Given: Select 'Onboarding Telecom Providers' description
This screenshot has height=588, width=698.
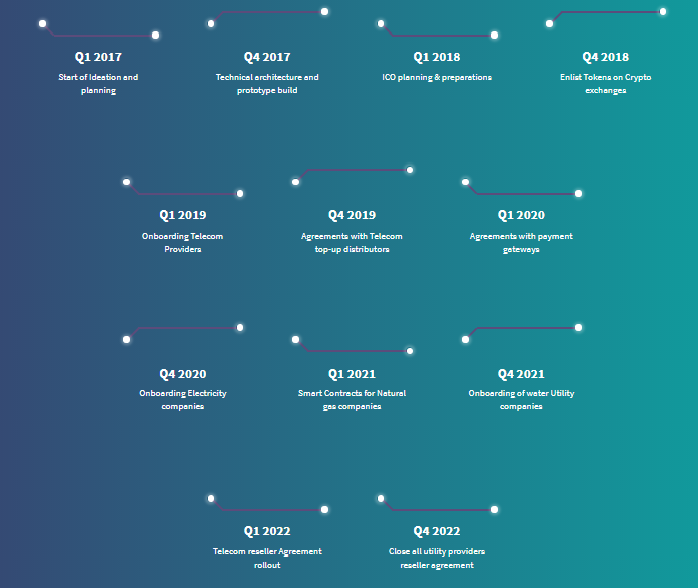Looking at the screenshot, I should tap(183, 243).
